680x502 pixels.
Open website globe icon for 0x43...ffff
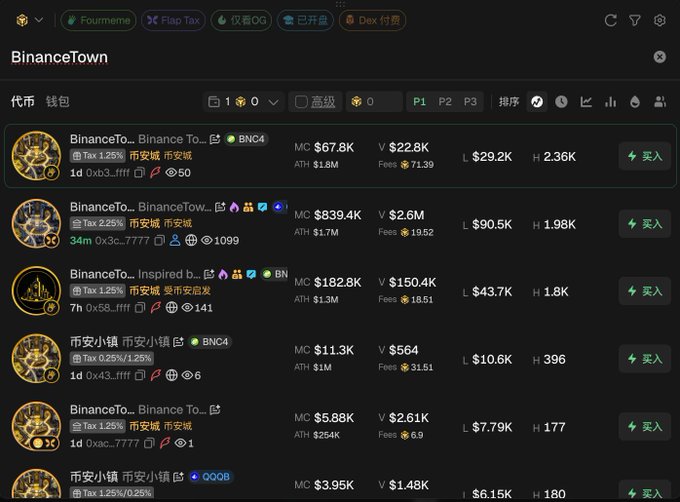pos(171,375)
